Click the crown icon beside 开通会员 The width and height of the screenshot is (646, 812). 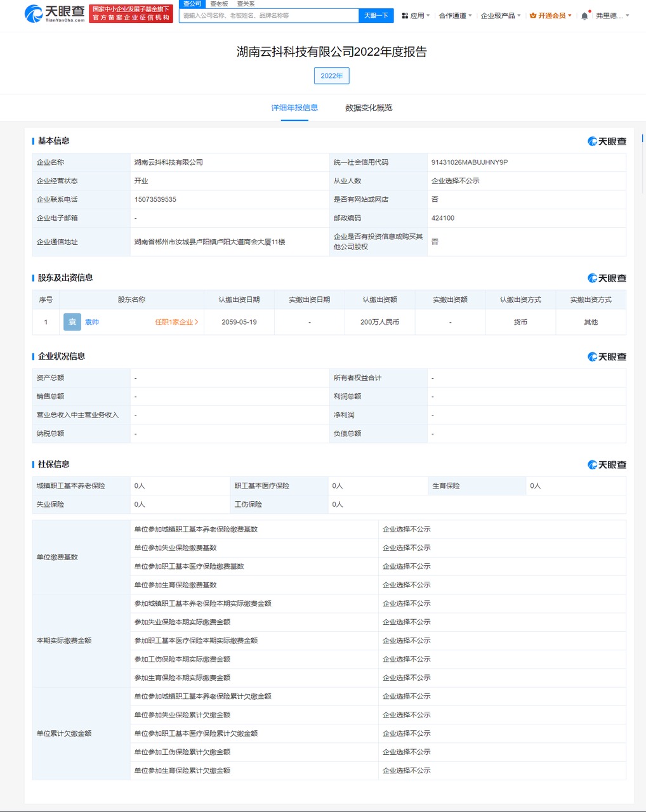[x=532, y=16]
